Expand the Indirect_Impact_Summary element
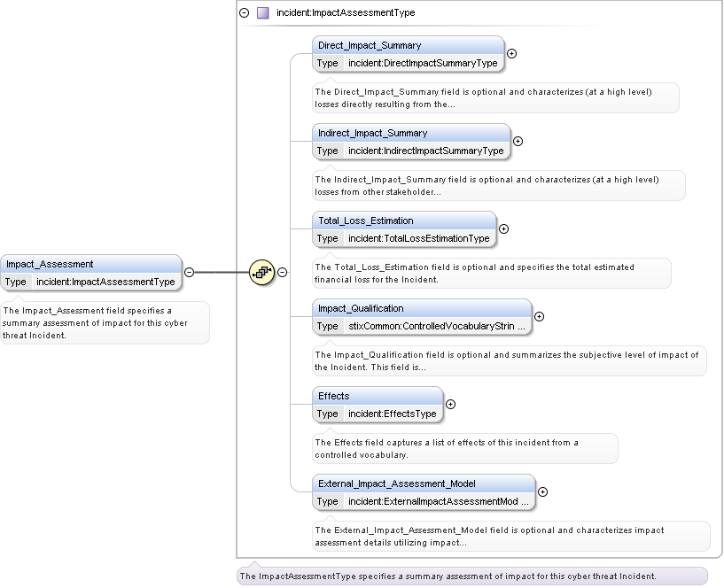Viewport: 724px width, 588px height. click(518, 141)
